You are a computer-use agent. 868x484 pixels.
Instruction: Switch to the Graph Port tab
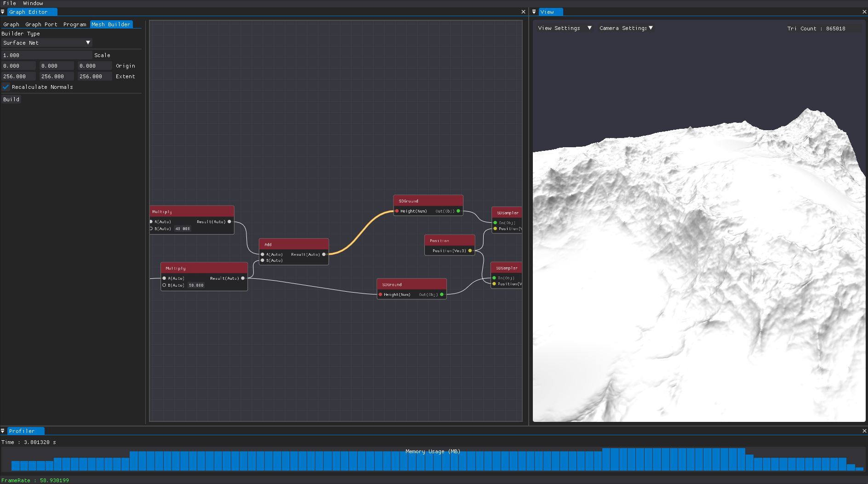41,24
